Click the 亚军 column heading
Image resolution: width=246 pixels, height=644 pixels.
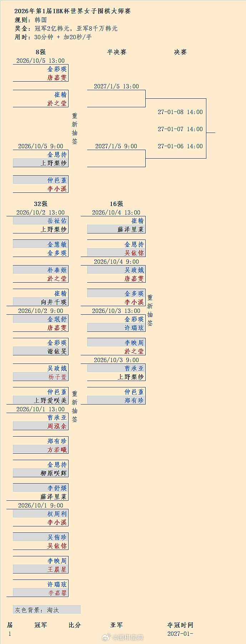tap(116, 625)
